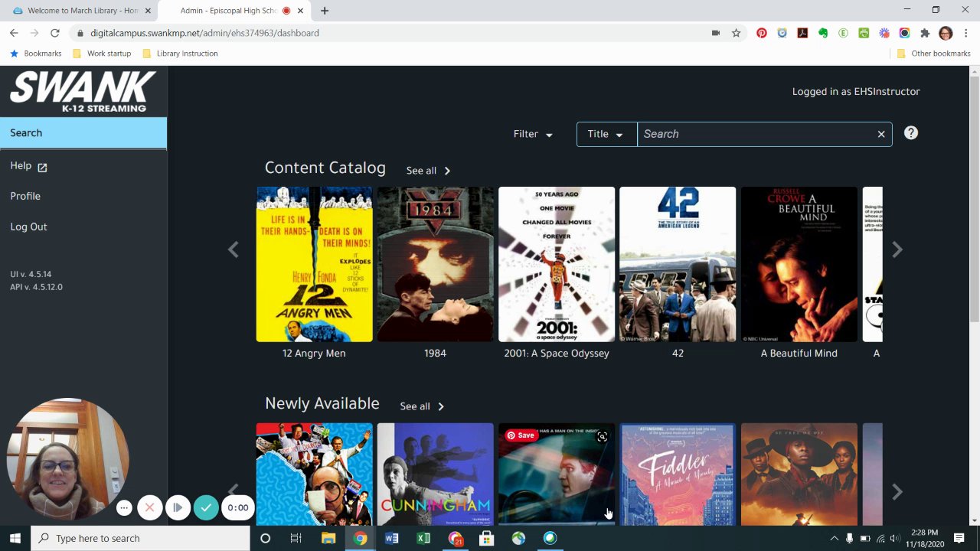Expand the Title search type dropdown
This screenshot has width=980, height=551.
click(606, 134)
